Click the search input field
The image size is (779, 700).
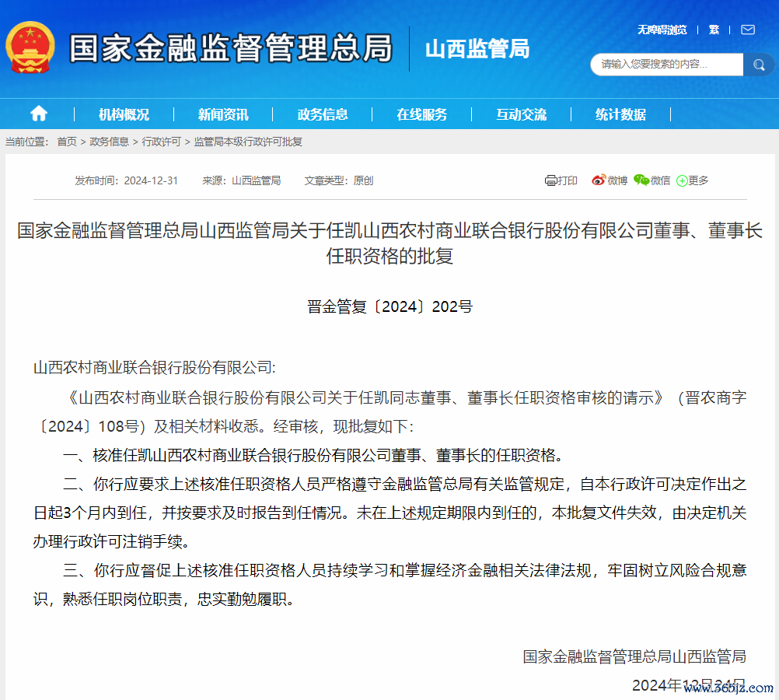667,65
